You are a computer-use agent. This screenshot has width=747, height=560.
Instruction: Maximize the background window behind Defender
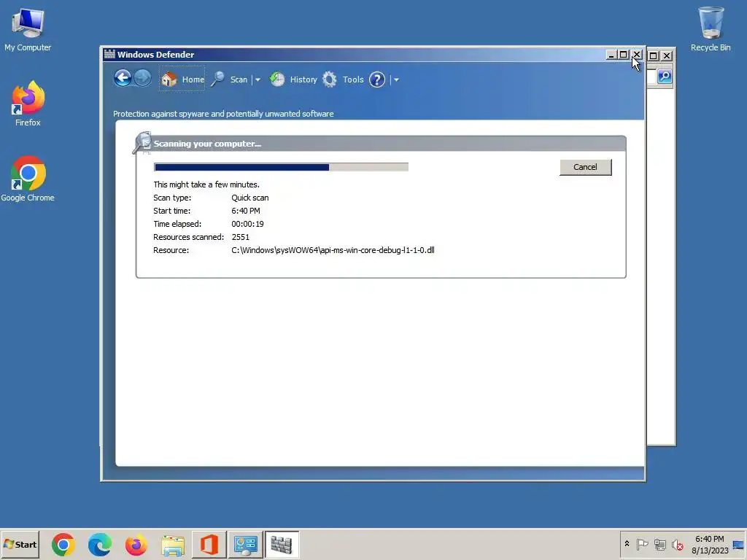[x=654, y=55]
